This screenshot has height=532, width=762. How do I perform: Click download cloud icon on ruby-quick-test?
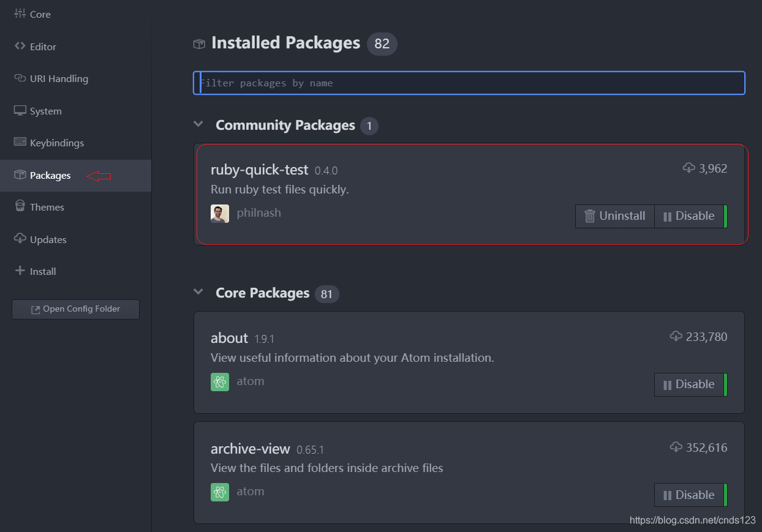point(689,168)
